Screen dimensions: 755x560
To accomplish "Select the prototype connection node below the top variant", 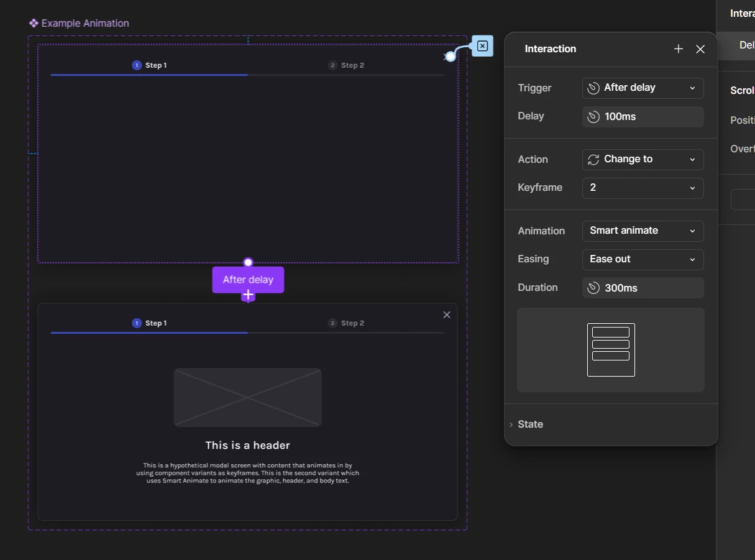I will click(248, 262).
